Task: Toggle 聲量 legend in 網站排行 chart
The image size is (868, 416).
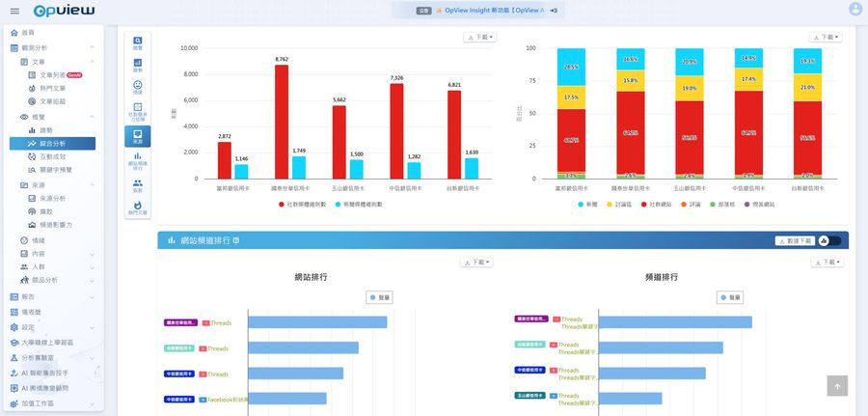Action: pos(380,297)
